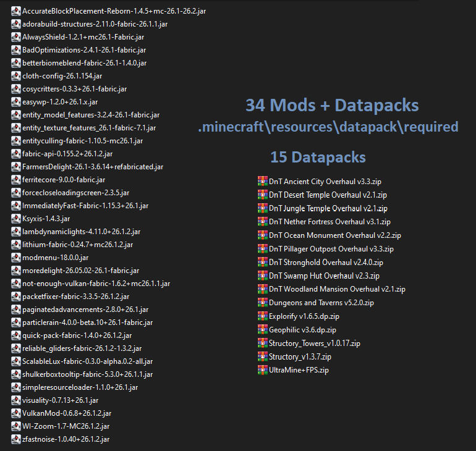
Task: Select forcecloseloadingscreen-2.3.5.jar
Action: pyautogui.click(x=75, y=193)
